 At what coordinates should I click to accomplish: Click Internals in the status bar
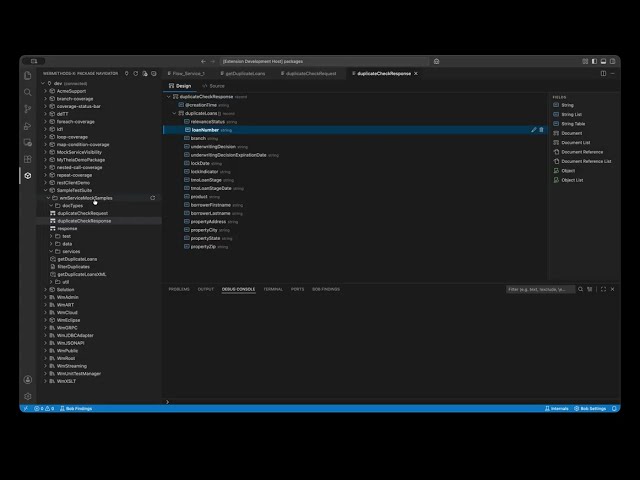(556, 409)
